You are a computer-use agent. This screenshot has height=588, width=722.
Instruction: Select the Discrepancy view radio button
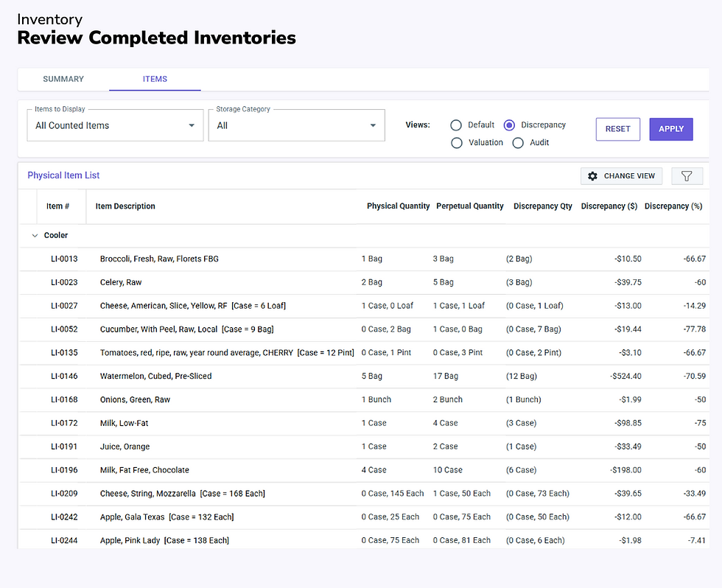pyautogui.click(x=509, y=125)
